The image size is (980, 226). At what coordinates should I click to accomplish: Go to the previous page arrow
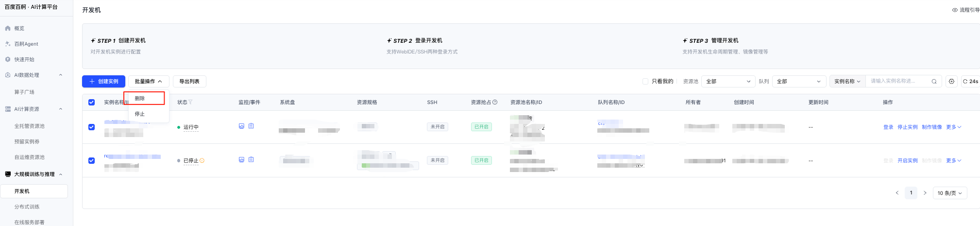(897, 193)
